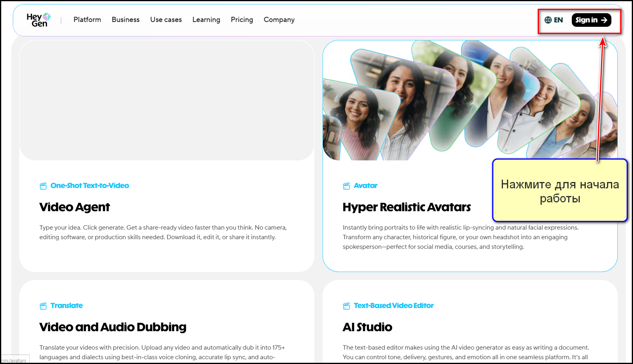Click the globe language icon
Image resolution: width=633 pixels, height=364 pixels.
point(548,20)
